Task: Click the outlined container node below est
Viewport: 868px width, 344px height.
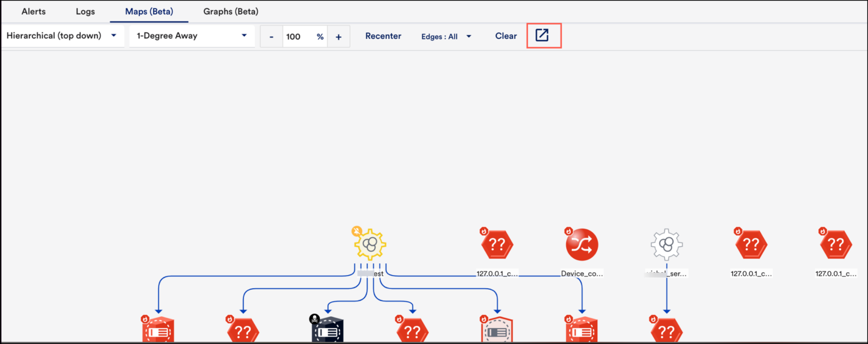Action: pos(497,330)
